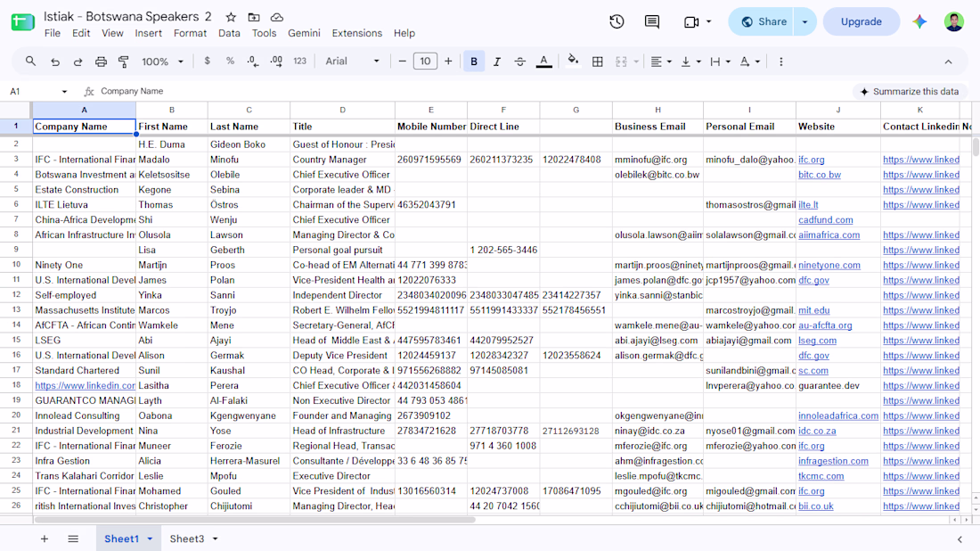
Task: Open the text color picker
Action: (x=543, y=62)
